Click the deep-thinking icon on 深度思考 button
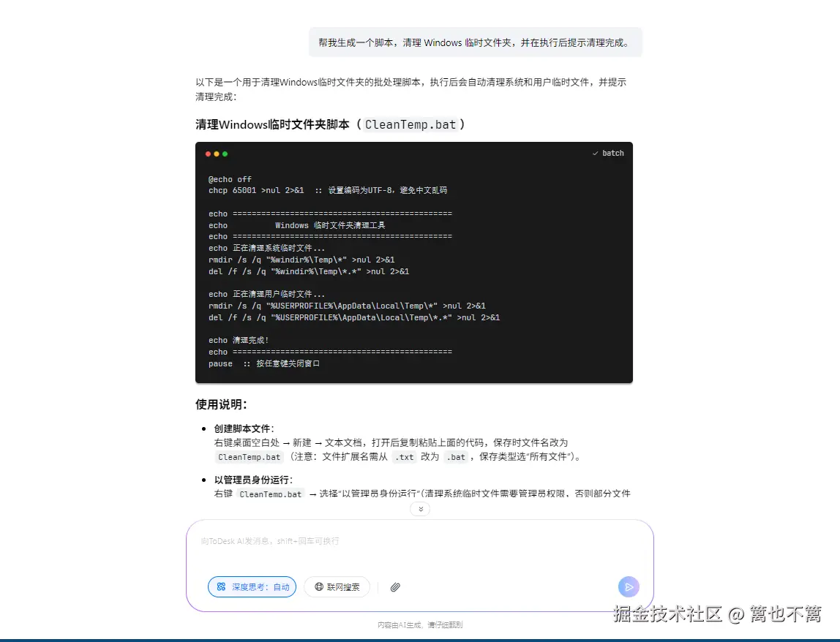 click(x=220, y=587)
